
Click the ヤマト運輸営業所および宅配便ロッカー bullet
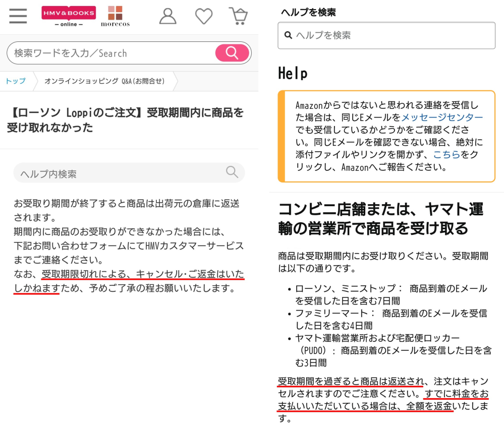coord(393,350)
